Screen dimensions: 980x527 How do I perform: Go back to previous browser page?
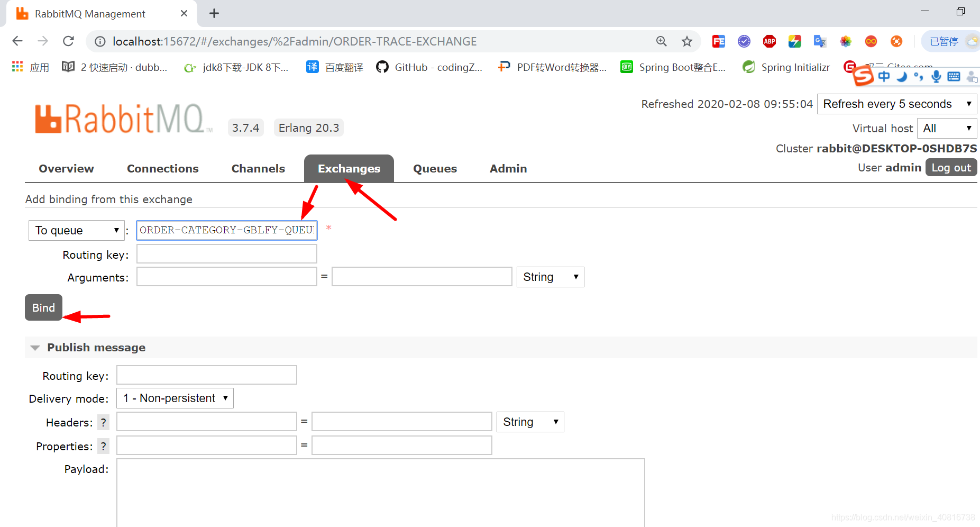[x=17, y=41]
